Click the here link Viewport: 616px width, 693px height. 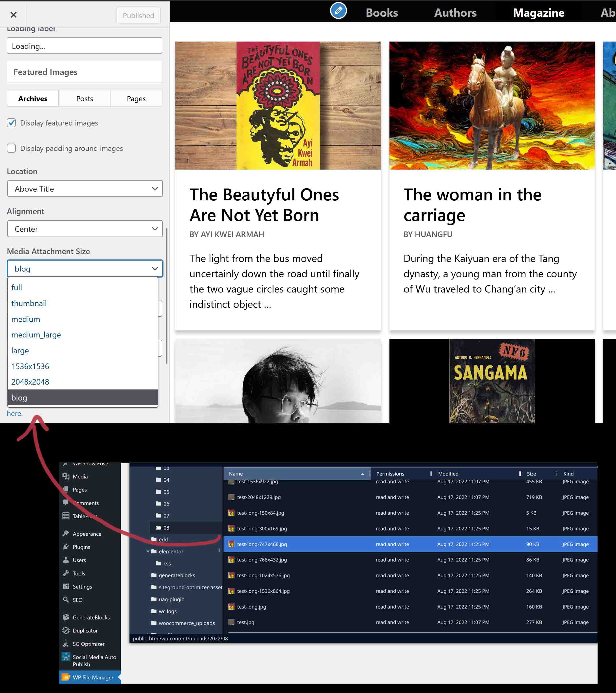pos(14,413)
